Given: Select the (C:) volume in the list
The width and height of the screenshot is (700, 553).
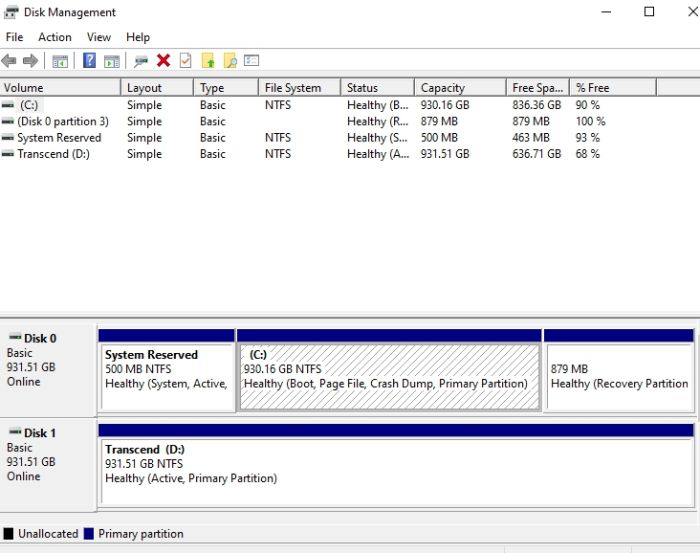Looking at the screenshot, I should pos(29,105).
